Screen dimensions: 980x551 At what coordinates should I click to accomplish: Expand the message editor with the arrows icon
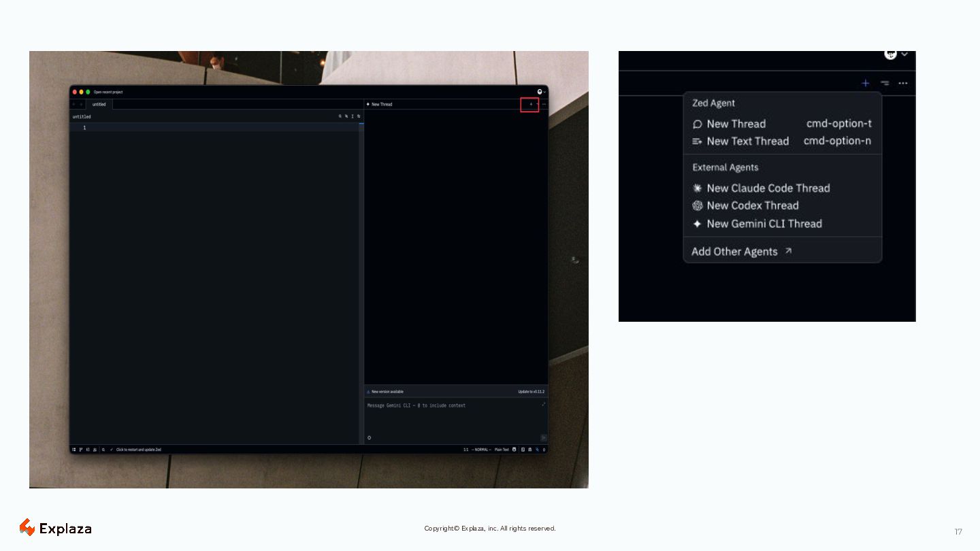(x=544, y=404)
